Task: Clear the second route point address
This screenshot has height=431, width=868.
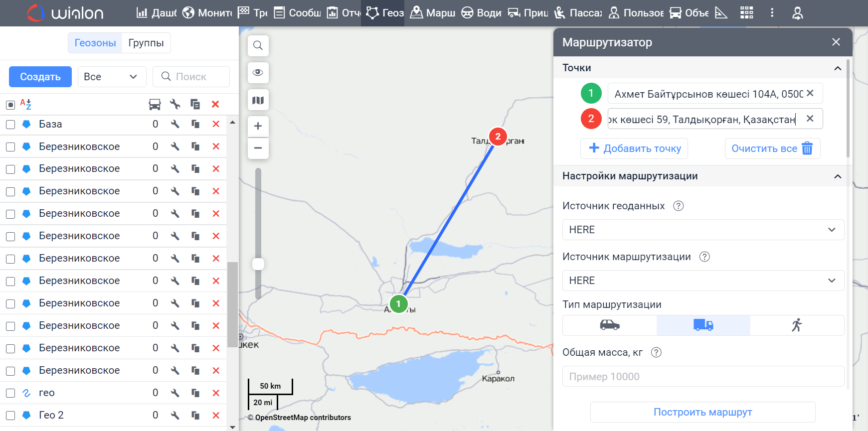Action: pyautogui.click(x=810, y=119)
